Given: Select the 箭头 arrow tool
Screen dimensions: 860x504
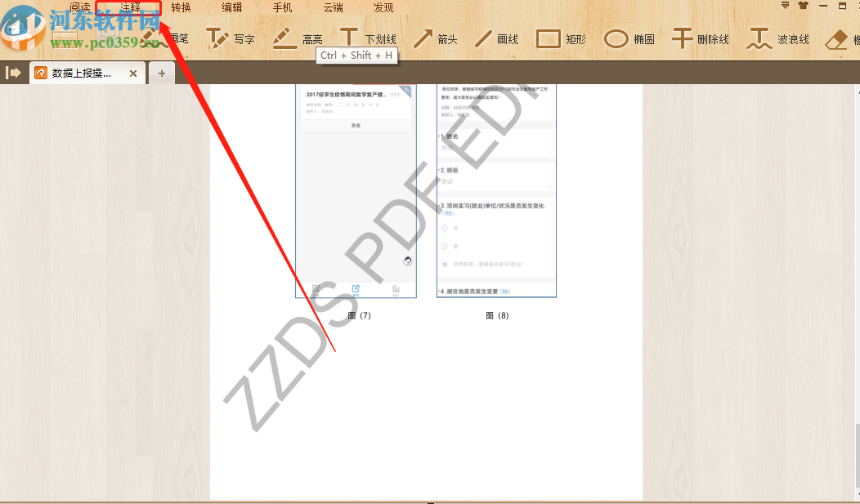Looking at the screenshot, I should pyautogui.click(x=435, y=39).
